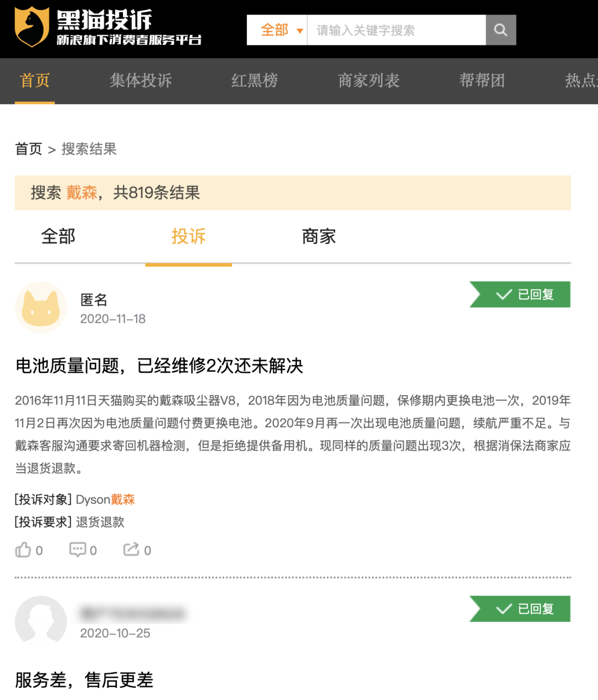The width and height of the screenshot is (598, 700).
Task: Open the complaint titled 服务差，售后更差
Action: 84,680
